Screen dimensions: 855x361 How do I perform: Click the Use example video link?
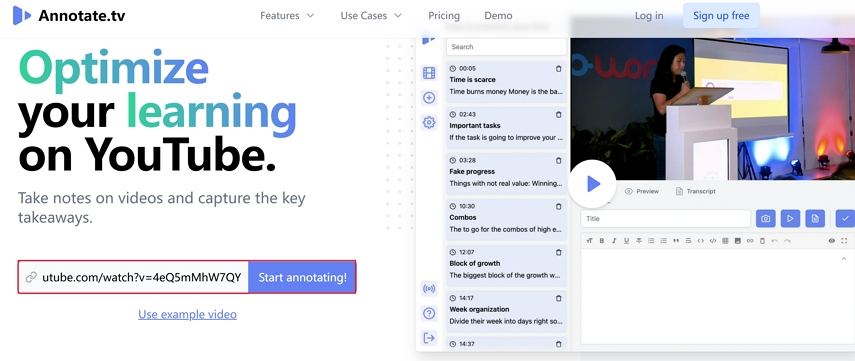coord(188,315)
